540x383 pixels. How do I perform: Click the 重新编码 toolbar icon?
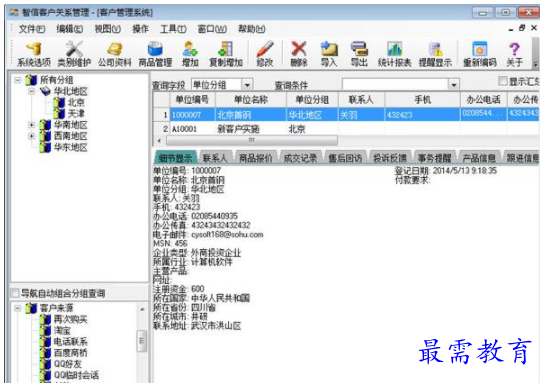click(x=479, y=54)
